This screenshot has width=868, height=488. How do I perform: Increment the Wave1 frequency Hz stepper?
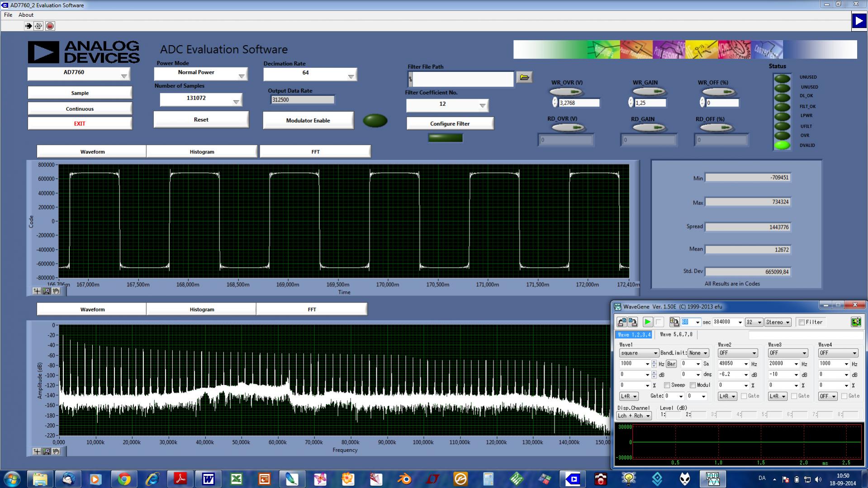(x=654, y=362)
